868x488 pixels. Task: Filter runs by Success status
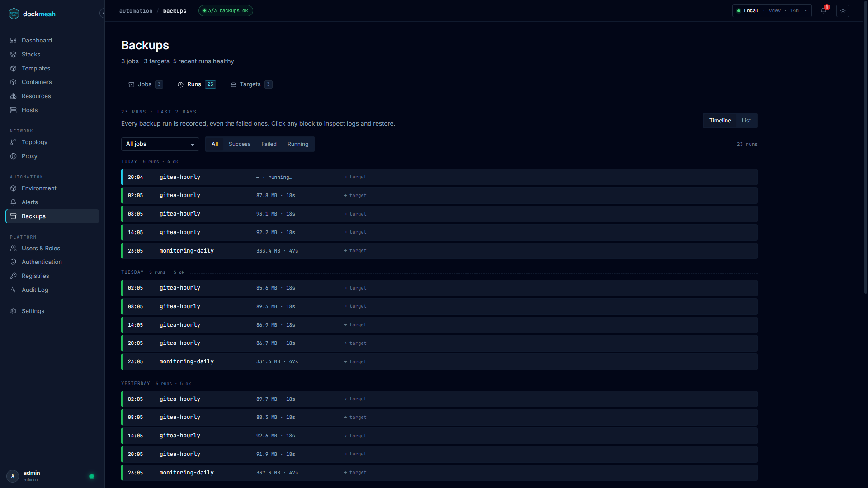click(240, 144)
